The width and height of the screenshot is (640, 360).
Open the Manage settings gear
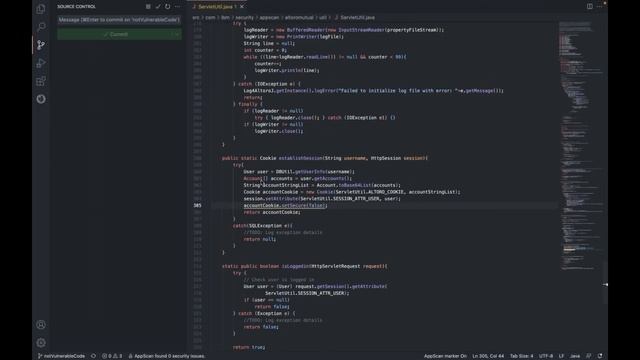[x=41, y=343]
